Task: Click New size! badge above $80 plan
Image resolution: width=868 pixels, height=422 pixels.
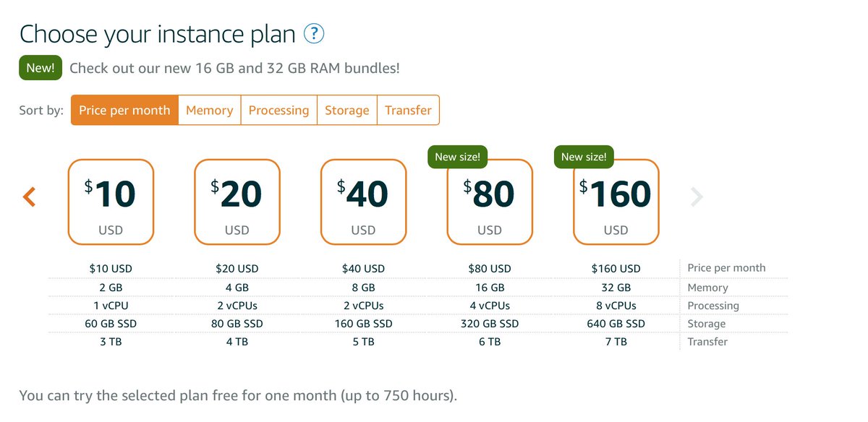Action: point(458,157)
